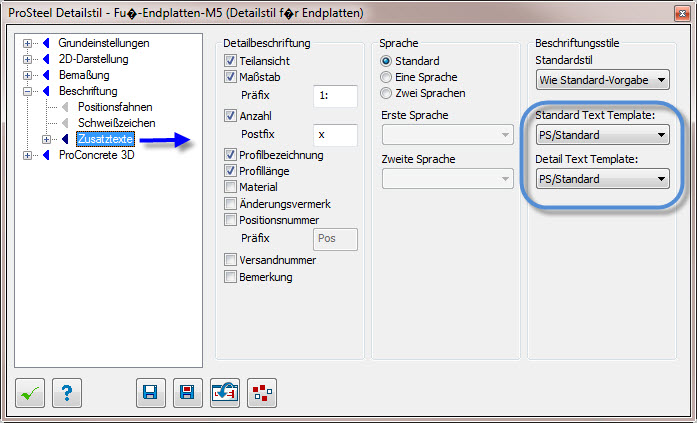This screenshot has height=423, width=697.
Task: Uncheck the Maßstab checkbox
Action: pyautogui.click(x=230, y=77)
